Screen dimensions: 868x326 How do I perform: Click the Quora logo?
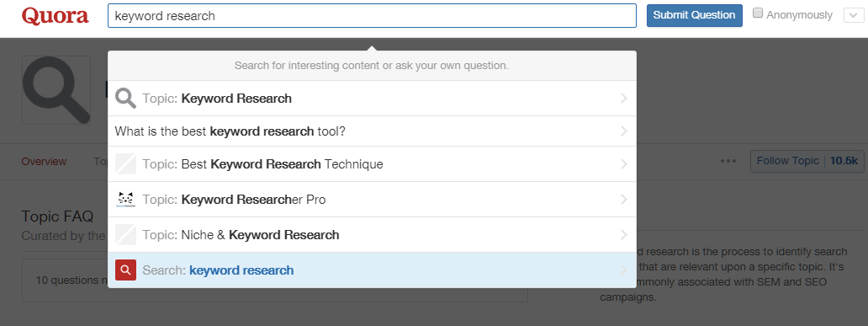[x=56, y=15]
